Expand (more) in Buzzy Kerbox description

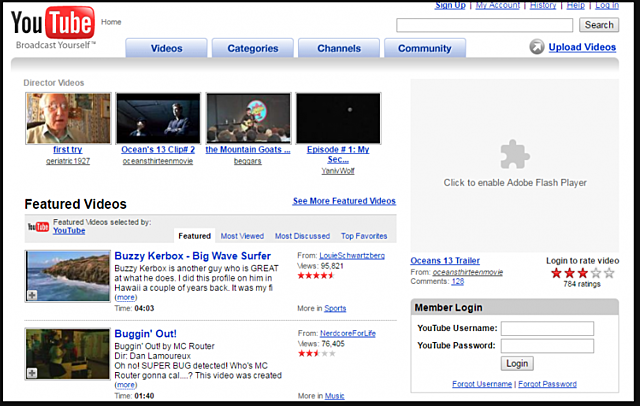pyautogui.click(x=126, y=297)
